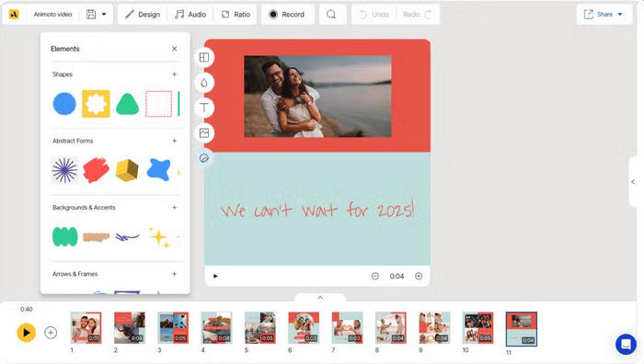Select timeline block 10
Image resolution: width=644 pixels, height=364 pixels.
[x=477, y=327]
